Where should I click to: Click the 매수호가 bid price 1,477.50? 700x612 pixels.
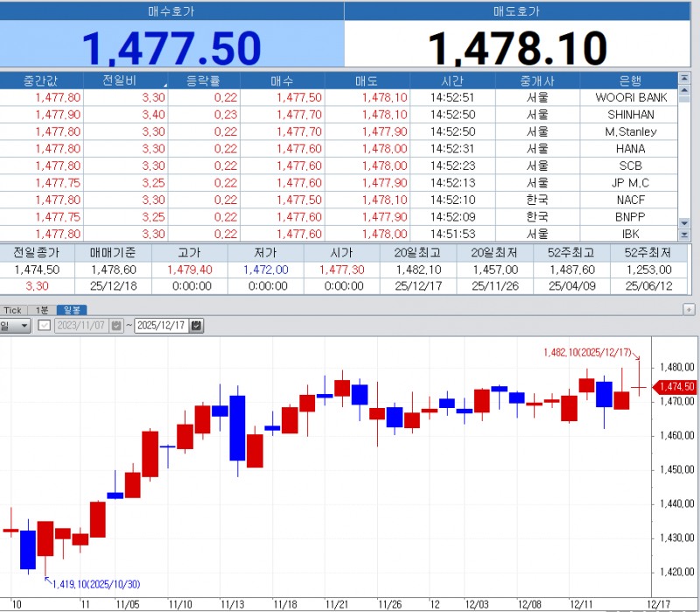tap(172, 47)
